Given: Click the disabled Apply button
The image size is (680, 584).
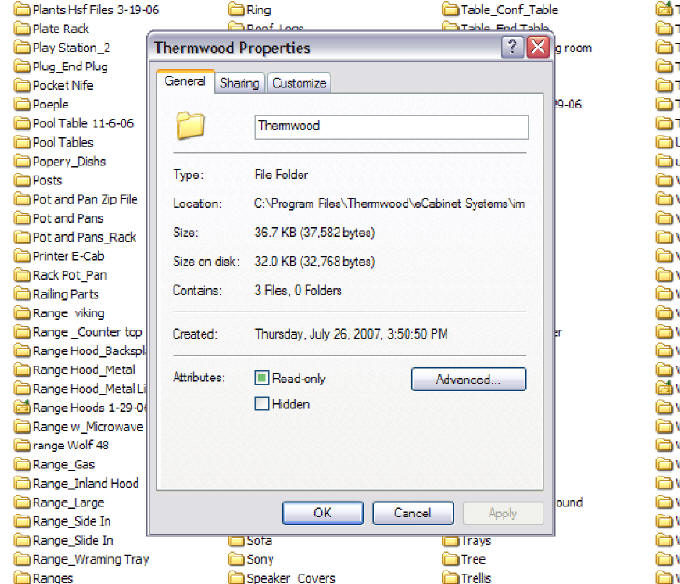Looking at the screenshot, I should 503,513.
